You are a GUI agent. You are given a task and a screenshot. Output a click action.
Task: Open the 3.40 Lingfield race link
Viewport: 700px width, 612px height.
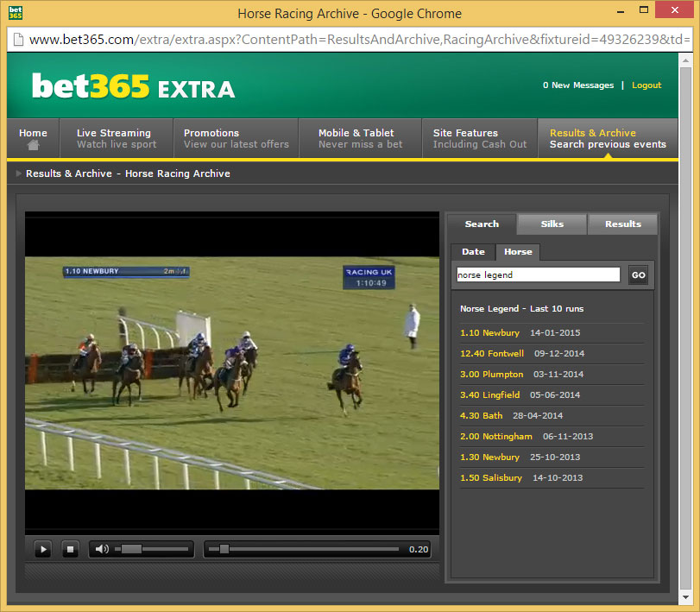click(489, 395)
